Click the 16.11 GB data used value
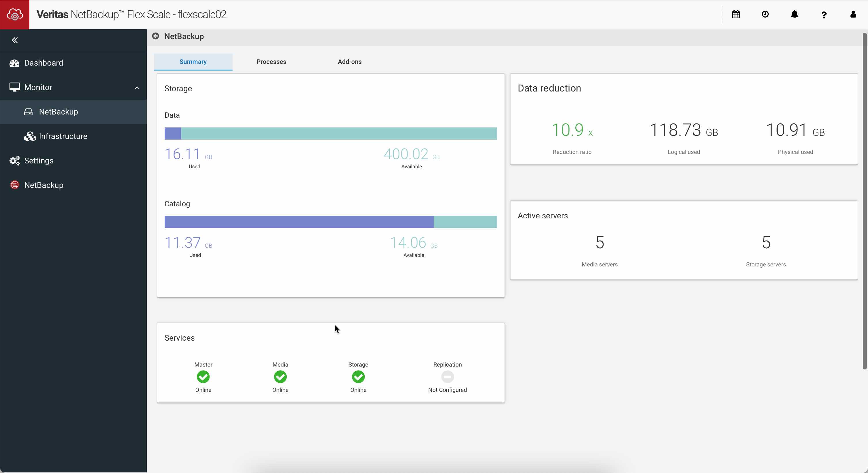This screenshot has width=868, height=473. (188, 155)
